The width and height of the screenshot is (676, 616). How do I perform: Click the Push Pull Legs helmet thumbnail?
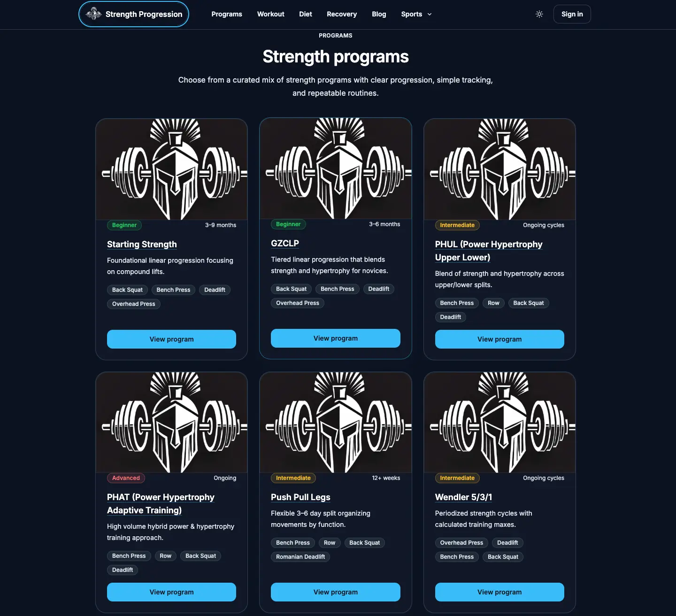click(x=336, y=422)
